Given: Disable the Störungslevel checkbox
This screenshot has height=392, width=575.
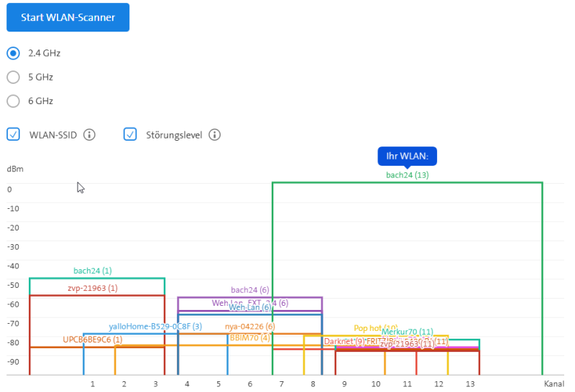Looking at the screenshot, I should [130, 134].
